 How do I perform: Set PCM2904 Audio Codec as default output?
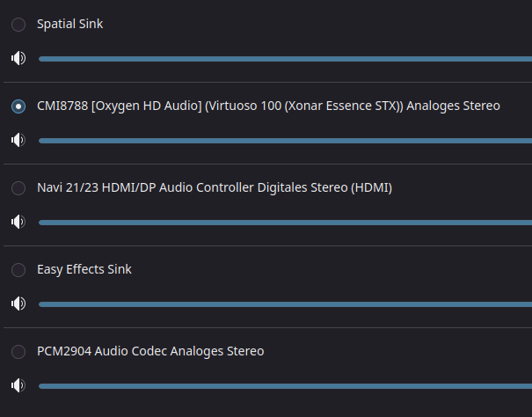pos(18,352)
